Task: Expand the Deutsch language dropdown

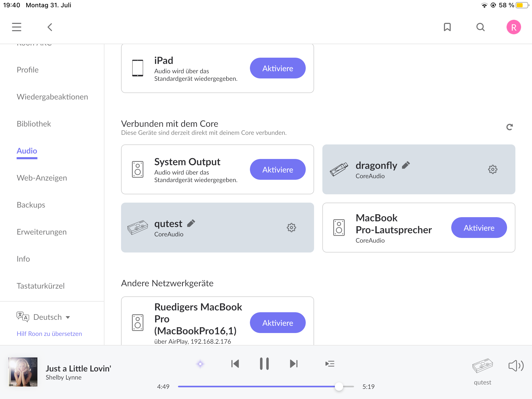Action: tap(52, 317)
